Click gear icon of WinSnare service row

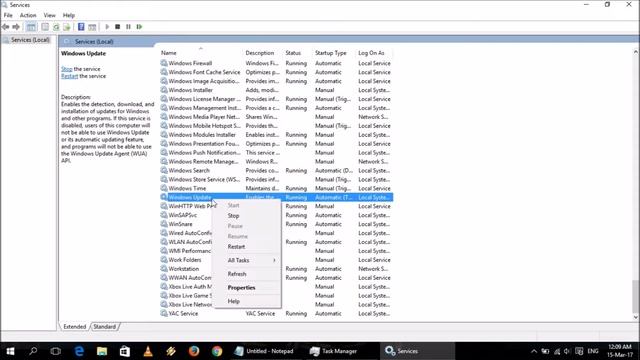[x=164, y=224]
